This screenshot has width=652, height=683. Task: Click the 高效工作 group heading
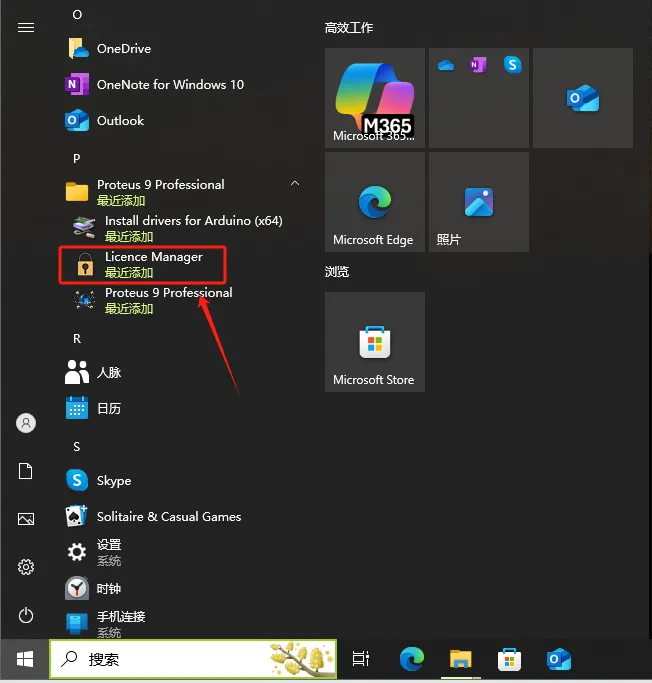pyautogui.click(x=349, y=28)
